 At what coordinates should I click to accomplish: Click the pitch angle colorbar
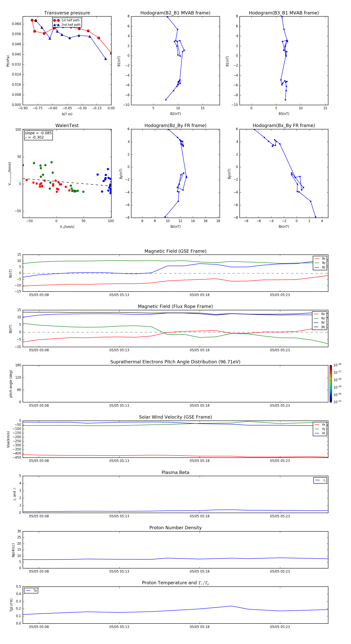pos(331,384)
